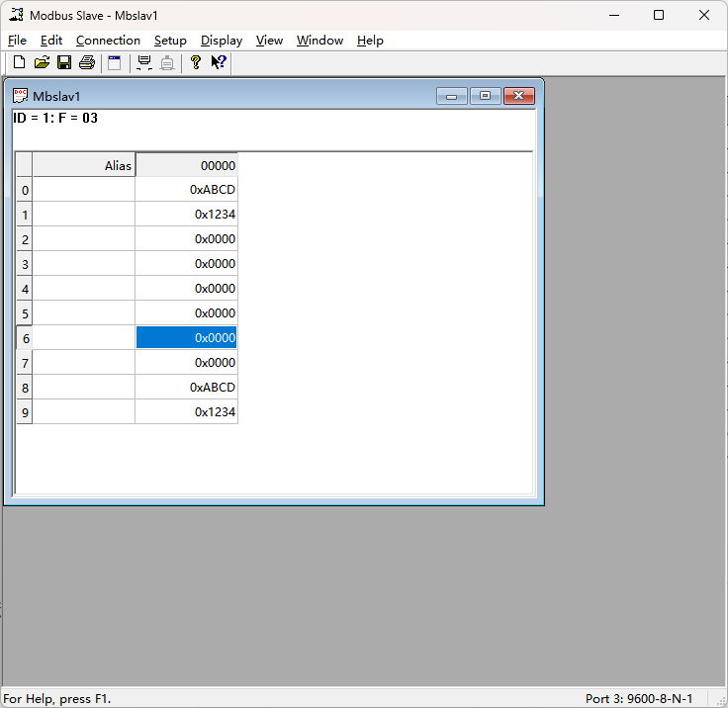The image size is (728, 708).
Task: Select register 8 value 0xABCD
Action: pyautogui.click(x=187, y=388)
